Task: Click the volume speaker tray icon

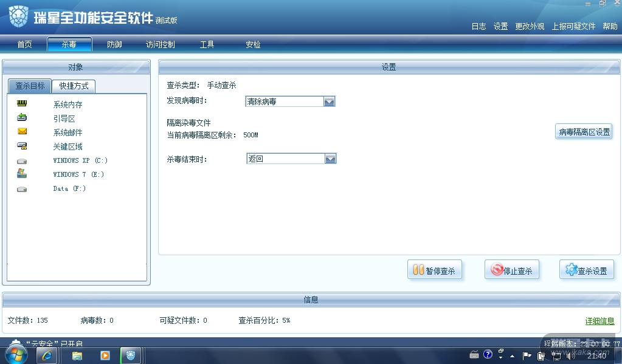Action: tap(571, 355)
